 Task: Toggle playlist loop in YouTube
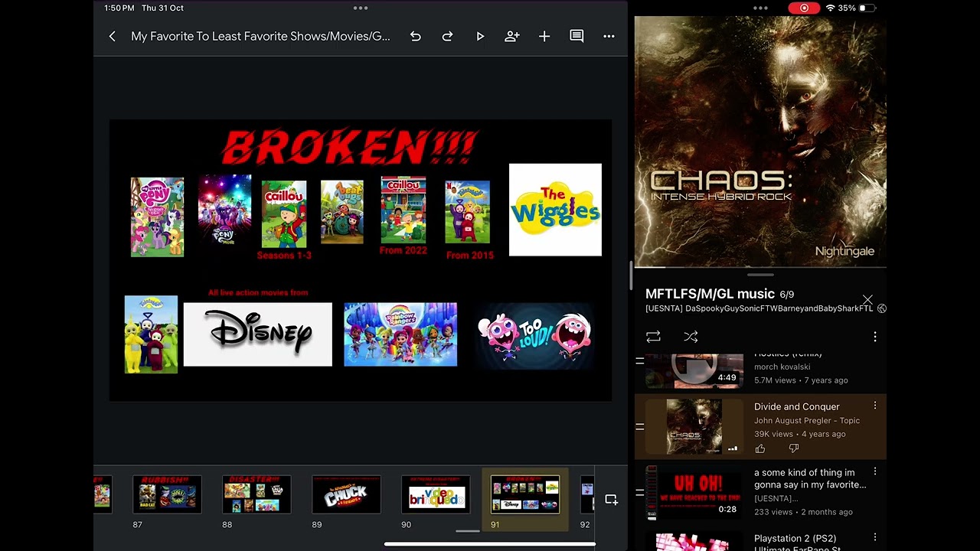coord(653,337)
